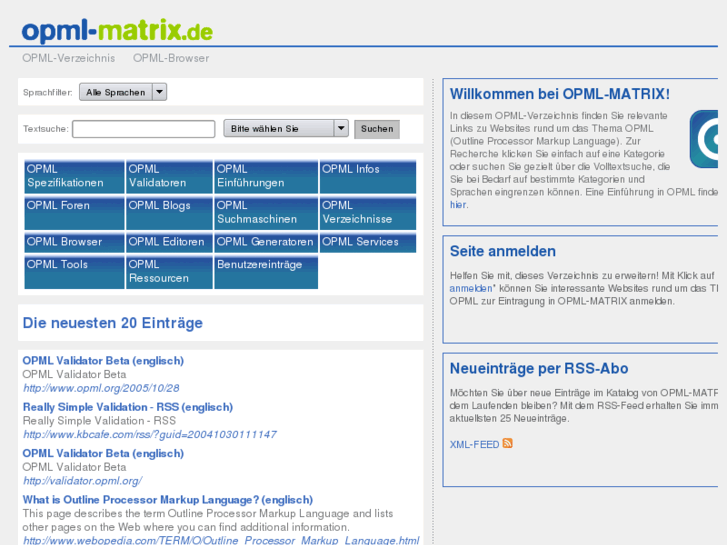Click the Willkommen bei OPML-MATRIX! heading

pyautogui.click(x=560, y=94)
